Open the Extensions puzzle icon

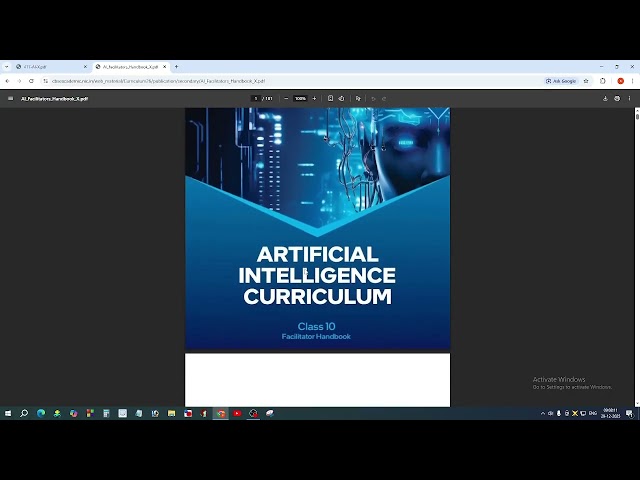[x=603, y=81]
